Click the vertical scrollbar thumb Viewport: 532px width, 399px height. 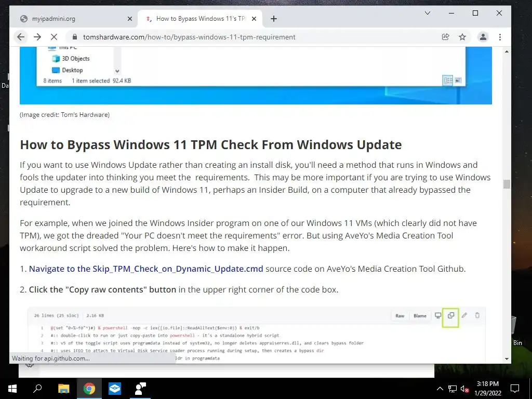click(507, 184)
